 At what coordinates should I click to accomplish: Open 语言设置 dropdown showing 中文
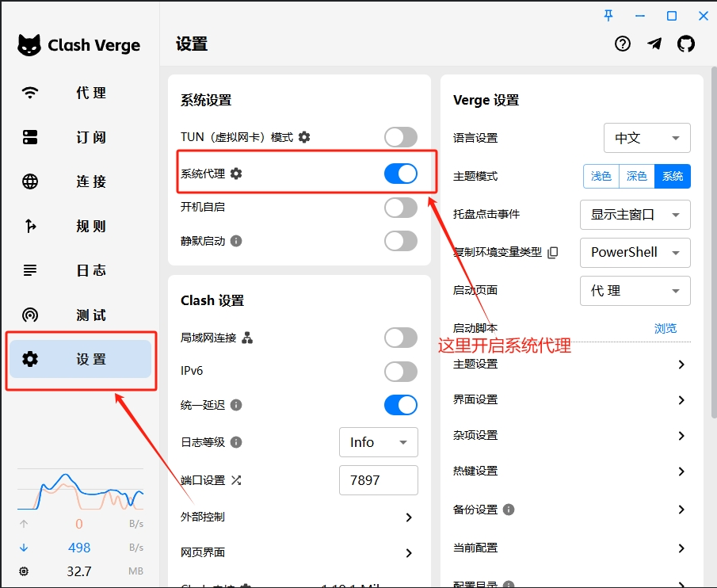(x=647, y=138)
